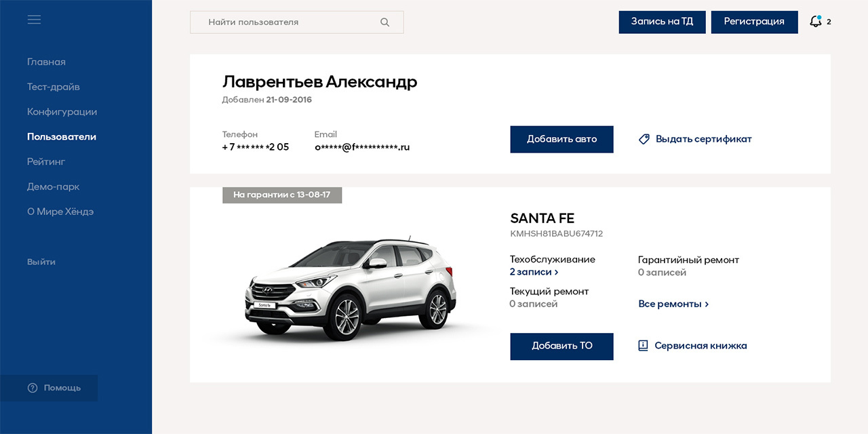
Task: Click the certificate tag icon
Action: click(644, 139)
